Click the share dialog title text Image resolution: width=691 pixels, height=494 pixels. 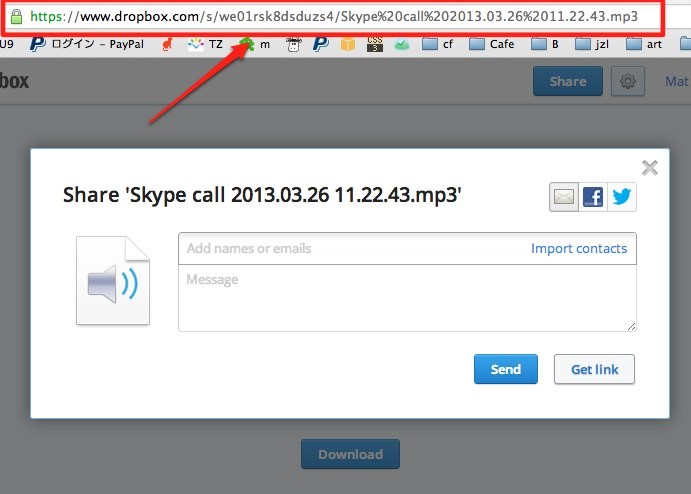click(262, 195)
